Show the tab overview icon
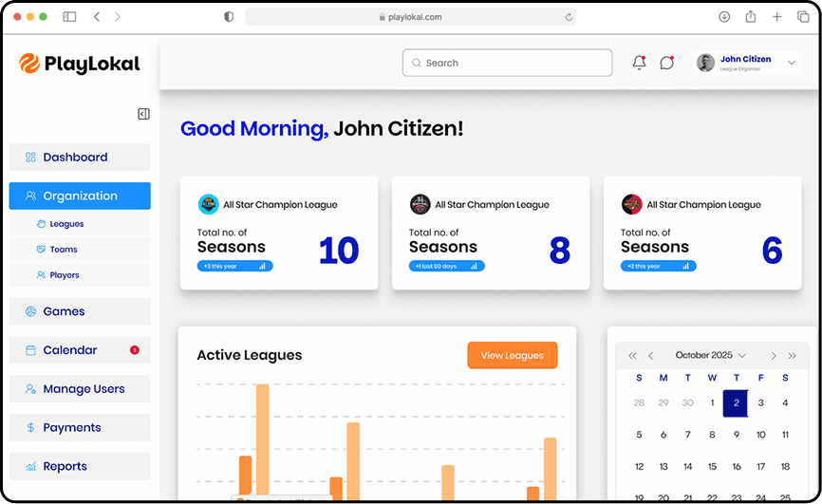Screen dimensions: 822x504 coord(803,17)
